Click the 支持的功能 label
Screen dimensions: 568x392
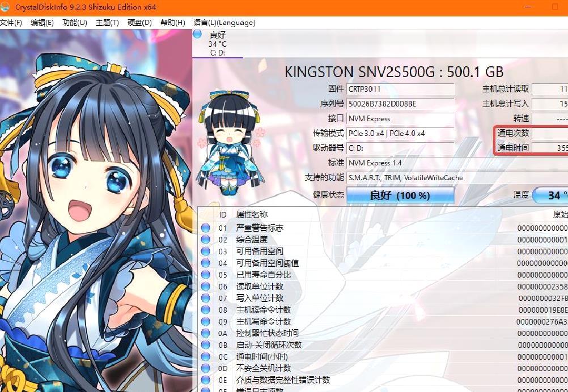[x=325, y=178]
